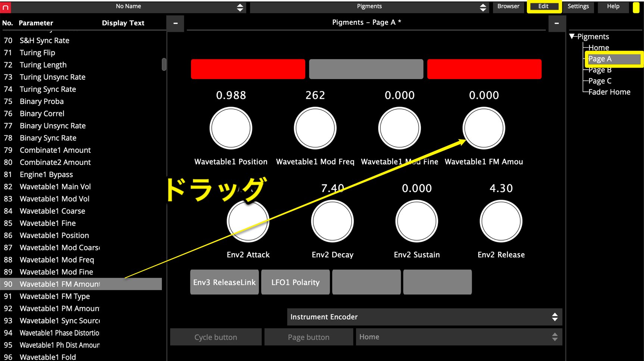Screen dimensions: 644x361
Task: Select parameter 81 Engine1 Bypass
Action: (x=81, y=175)
